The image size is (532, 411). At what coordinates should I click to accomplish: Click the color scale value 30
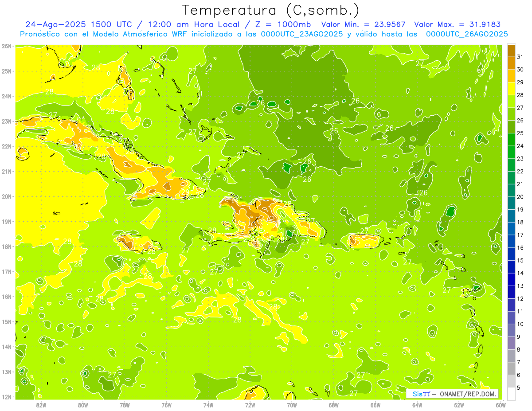(520, 70)
